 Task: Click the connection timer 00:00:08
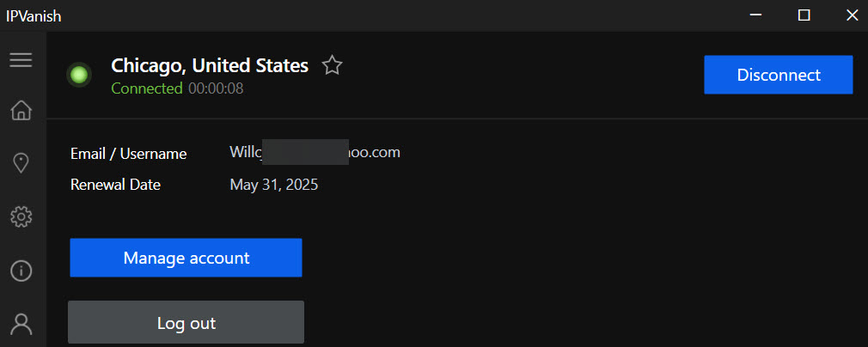click(216, 88)
